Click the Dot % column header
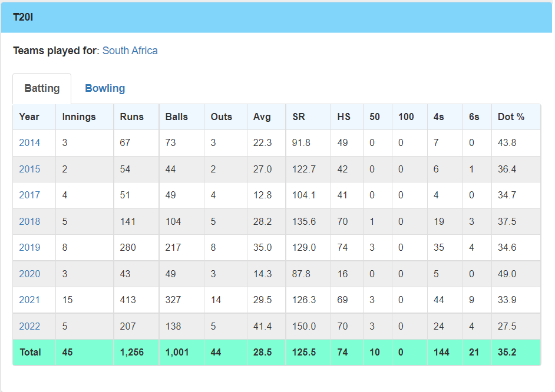 511,117
